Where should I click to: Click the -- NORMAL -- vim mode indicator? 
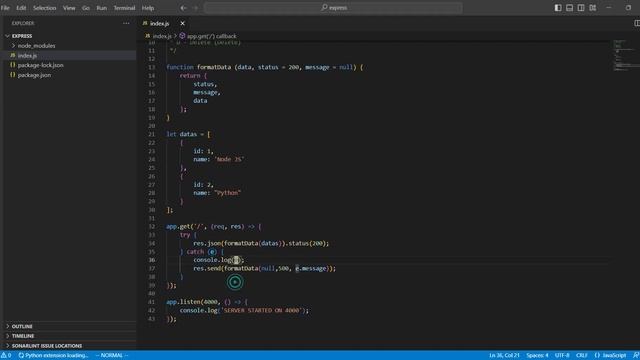coord(112,356)
